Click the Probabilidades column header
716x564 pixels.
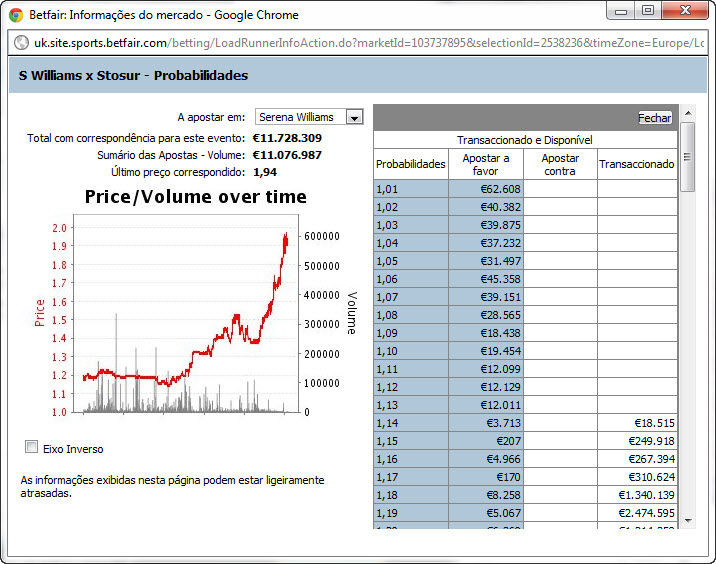coord(411,164)
